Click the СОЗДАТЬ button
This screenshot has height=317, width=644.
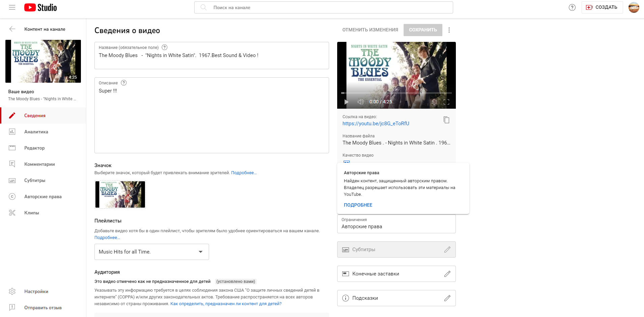(x=602, y=7)
